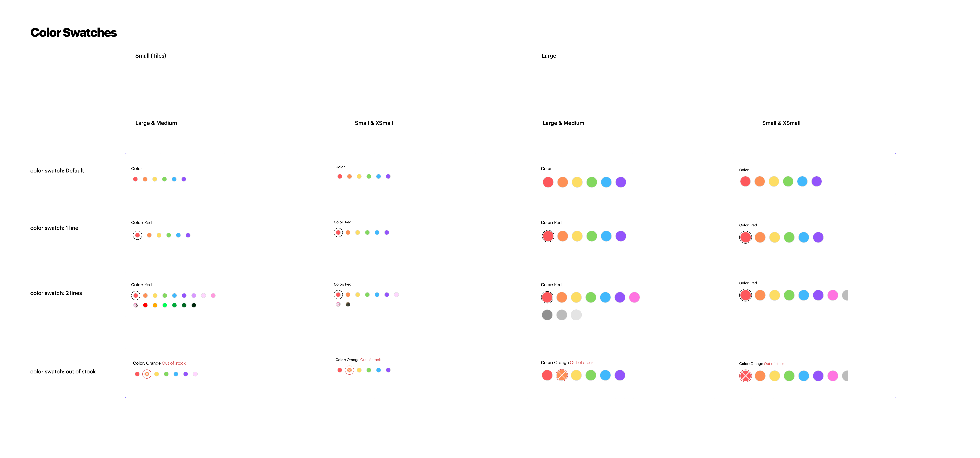Image resolution: width=980 pixels, height=458 pixels.
Task: Click the neon green small swatch
Action: pos(165,305)
